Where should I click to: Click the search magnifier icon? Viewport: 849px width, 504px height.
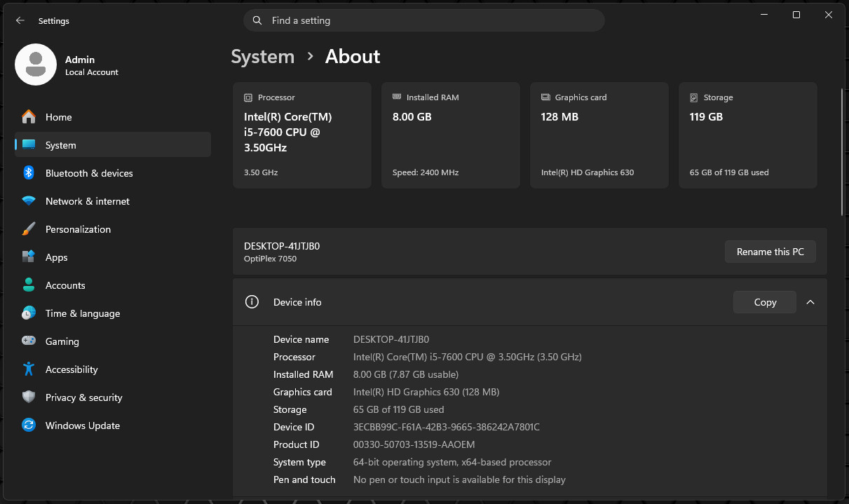click(257, 20)
